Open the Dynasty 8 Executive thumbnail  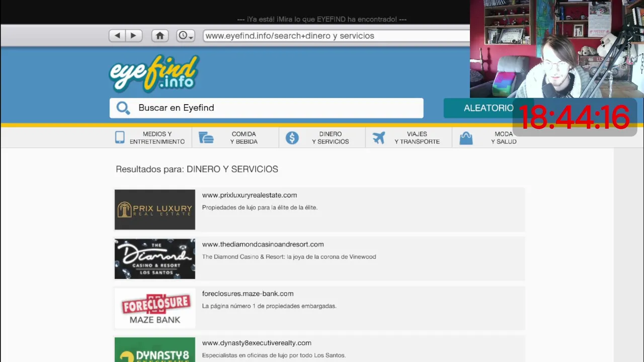[x=155, y=349]
